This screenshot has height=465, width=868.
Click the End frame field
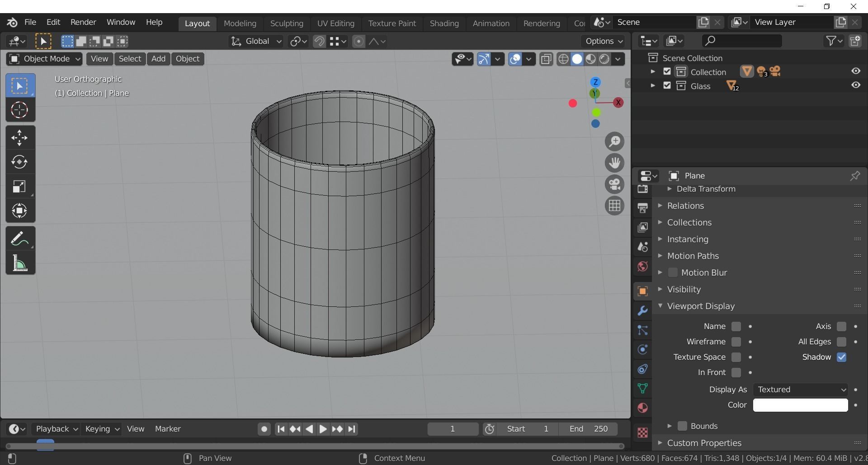point(588,429)
